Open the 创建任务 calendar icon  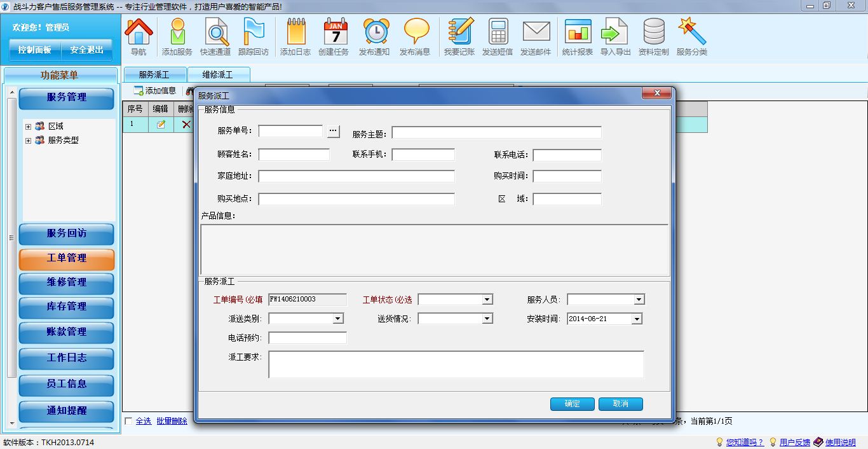pos(334,32)
